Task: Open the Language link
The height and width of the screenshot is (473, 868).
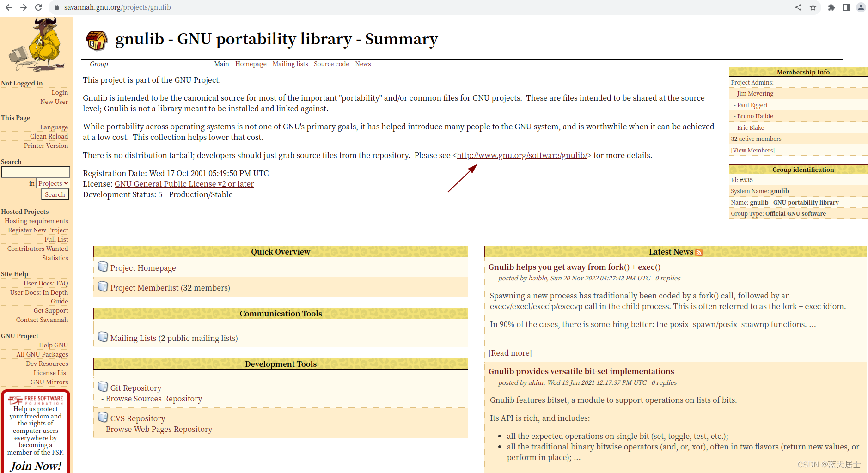Action: [x=54, y=127]
